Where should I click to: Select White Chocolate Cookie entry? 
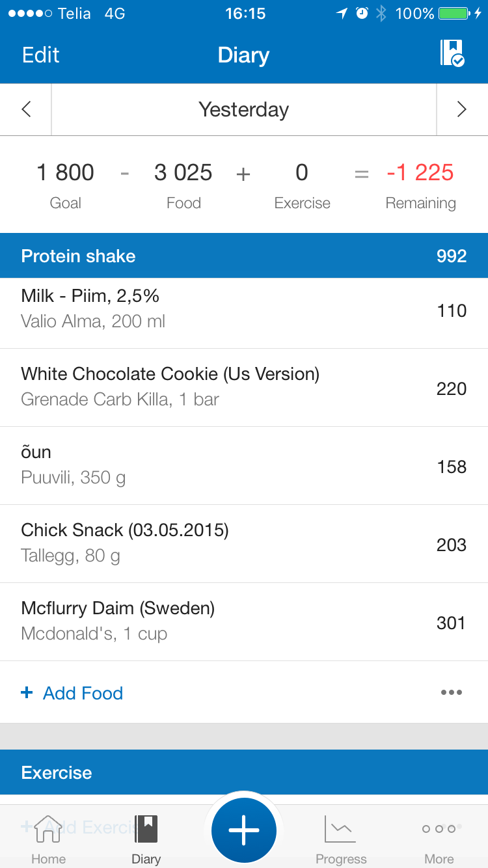tap(244, 387)
